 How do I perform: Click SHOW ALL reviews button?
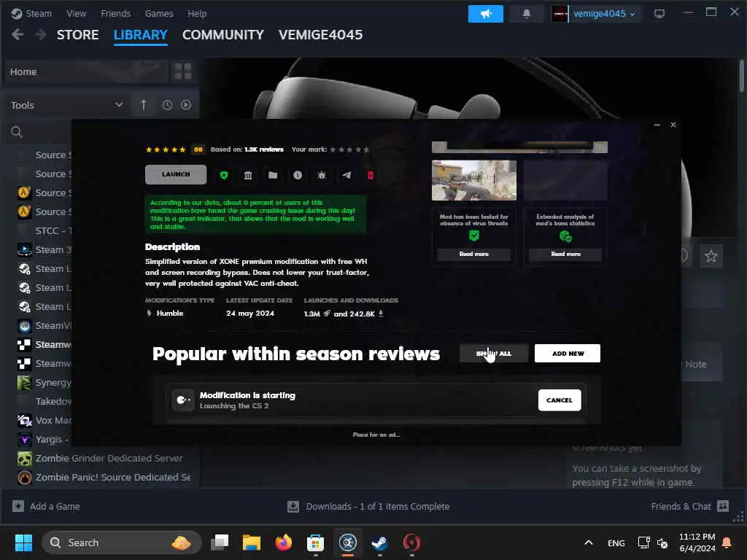tap(494, 354)
